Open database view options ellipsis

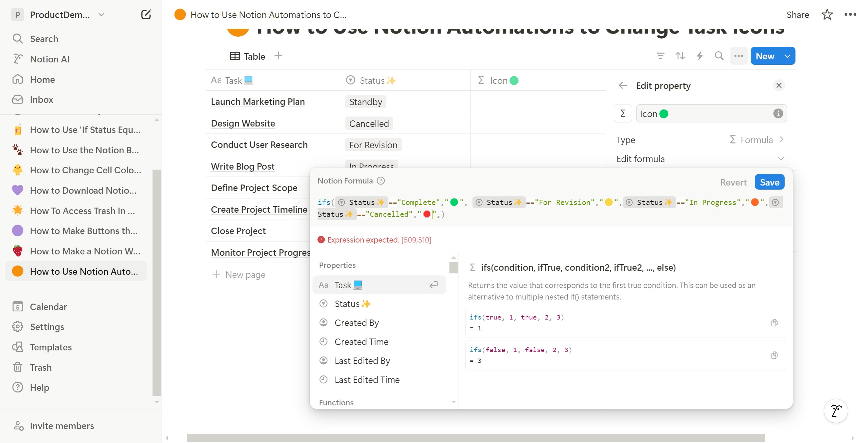[x=739, y=56]
